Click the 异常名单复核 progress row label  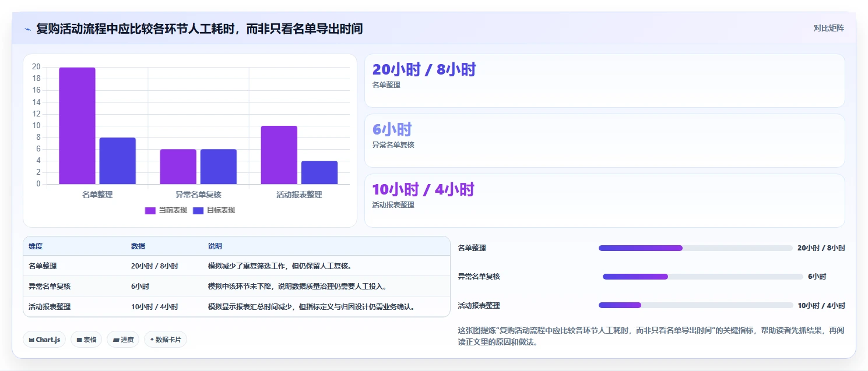[x=479, y=277]
